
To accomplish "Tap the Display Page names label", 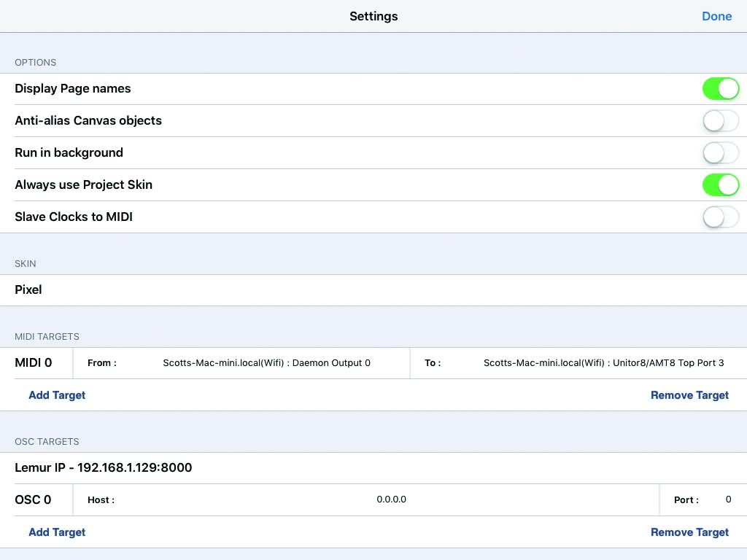I will [73, 88].
